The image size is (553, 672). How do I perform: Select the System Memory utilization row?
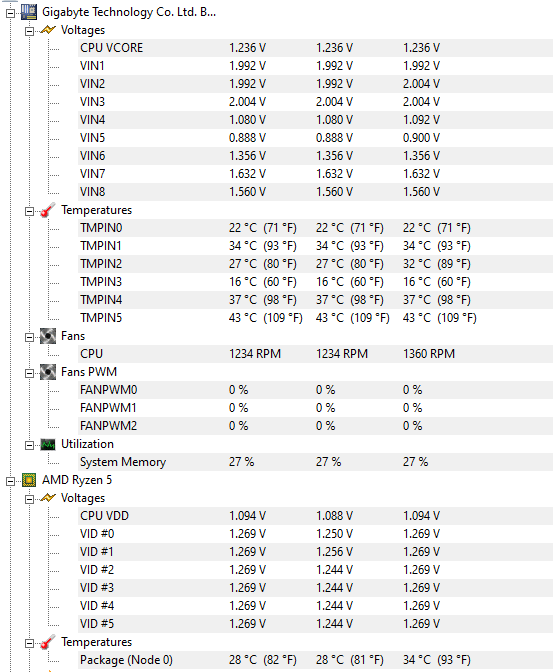tap(316, 462)
